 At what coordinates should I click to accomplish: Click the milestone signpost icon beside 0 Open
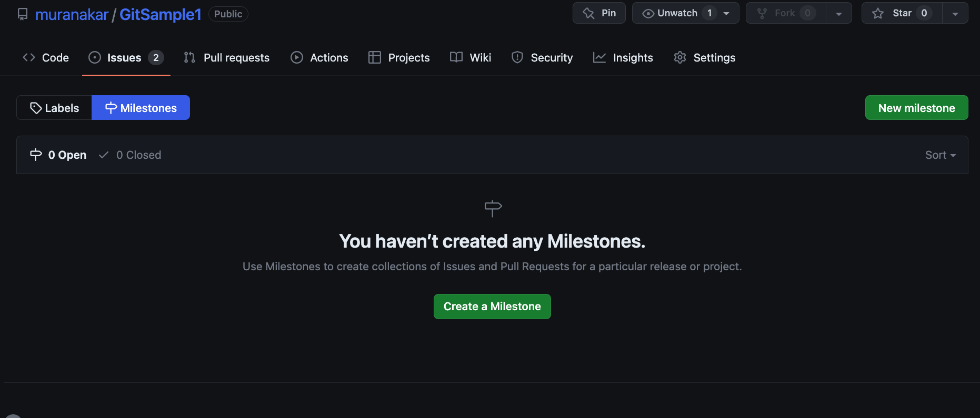click(36, 155)
